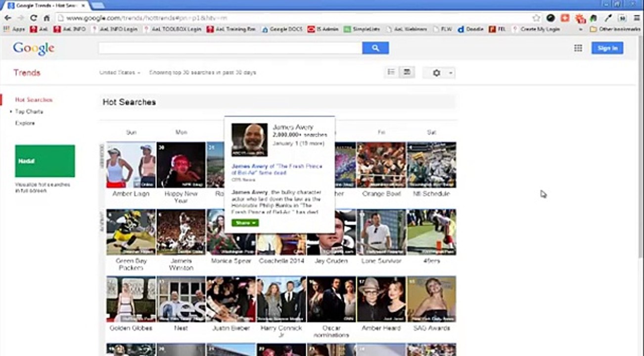
Task: Click the Monica Spear caption text
Action: tap(231, 261)
